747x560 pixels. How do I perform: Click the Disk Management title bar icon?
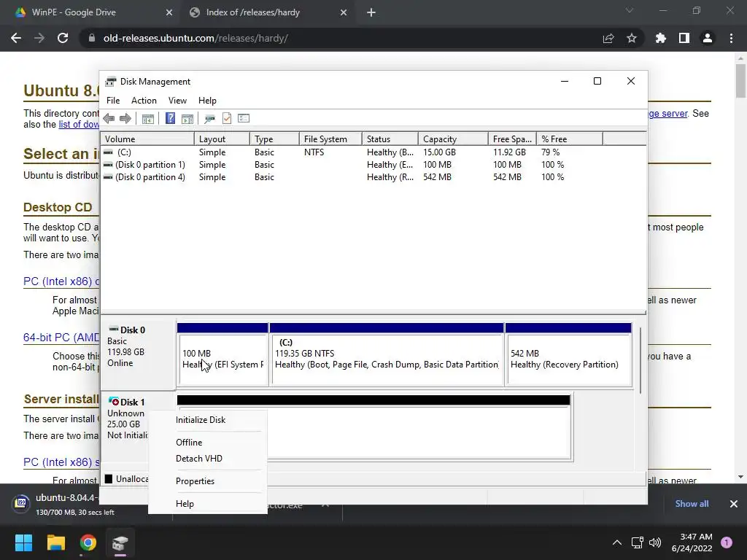pos(111,82)
